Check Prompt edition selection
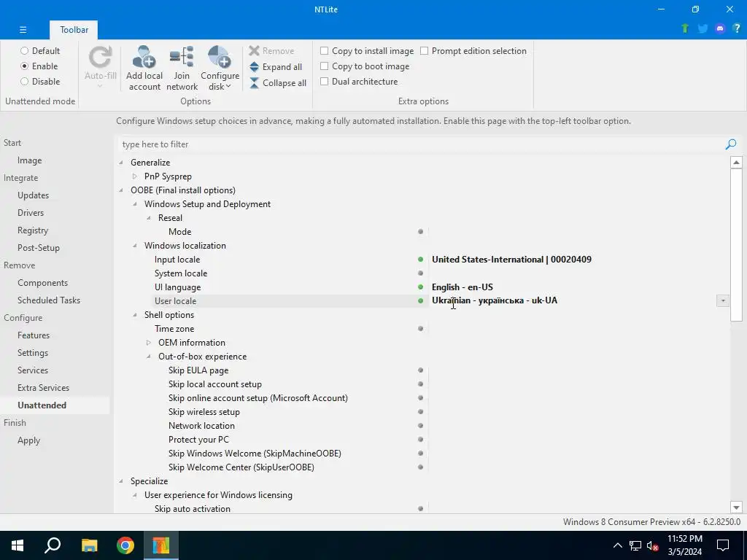 pos(424,50)
